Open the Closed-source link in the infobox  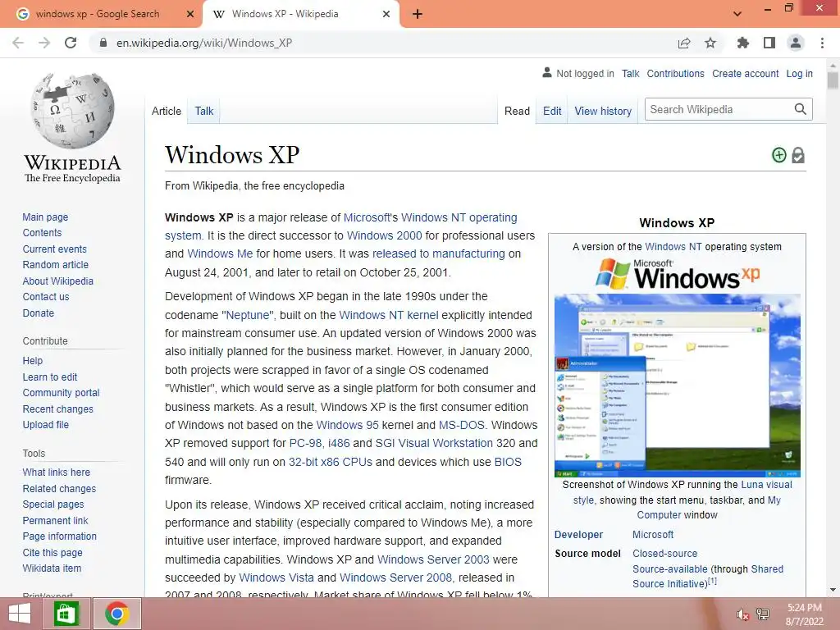click(x=664, y=554)
